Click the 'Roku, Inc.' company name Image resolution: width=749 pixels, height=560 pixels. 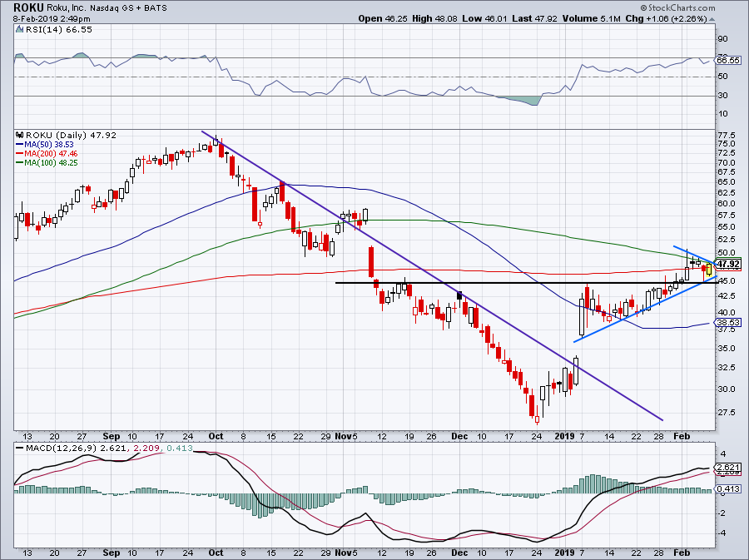point(66,8)
